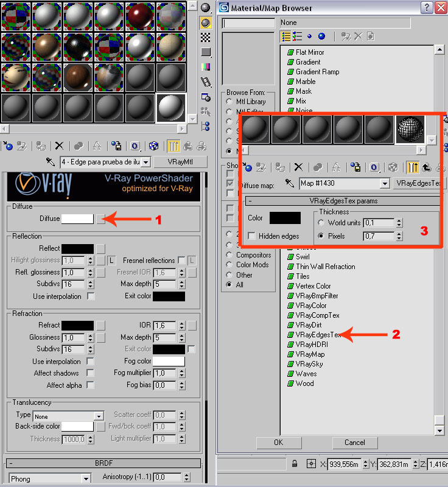Image resolution: width=448 pixels, height=487 pixels.
Task: Click the Get Material icon
Action: tap(8, 145)
